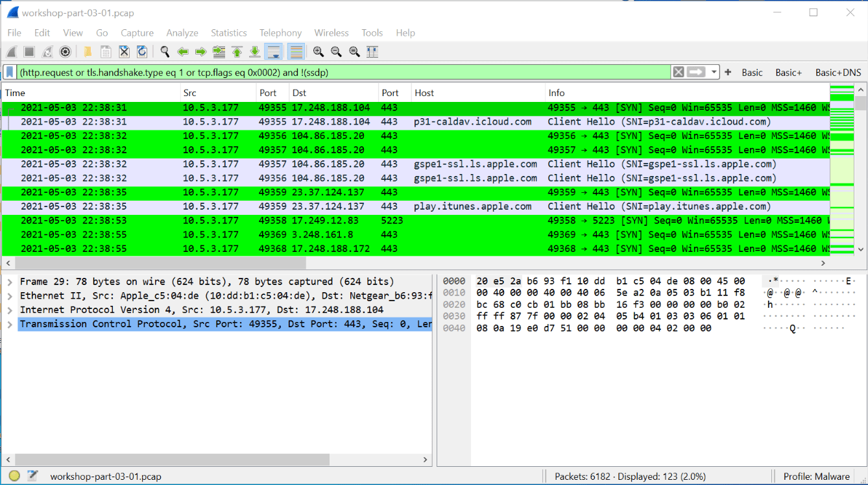Open expert information via the yellow status circle
This screenshot has width=868, height=485.
tap(14, 476)
